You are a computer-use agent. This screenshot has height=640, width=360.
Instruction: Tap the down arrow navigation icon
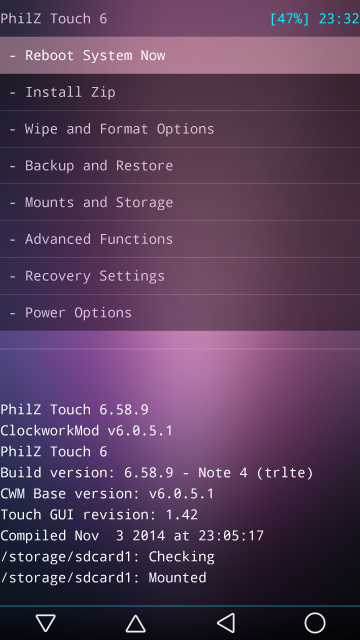point(45,623)
